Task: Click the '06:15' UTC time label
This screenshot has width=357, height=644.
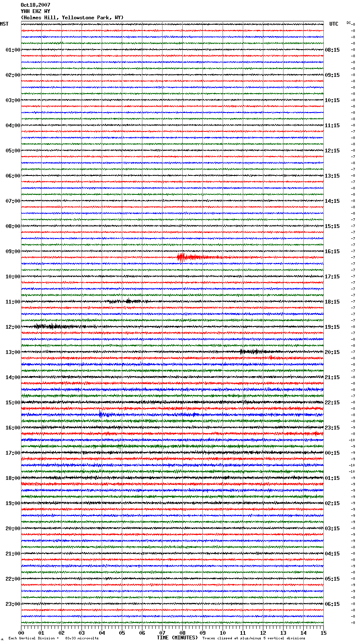Action: coord(332,604)
